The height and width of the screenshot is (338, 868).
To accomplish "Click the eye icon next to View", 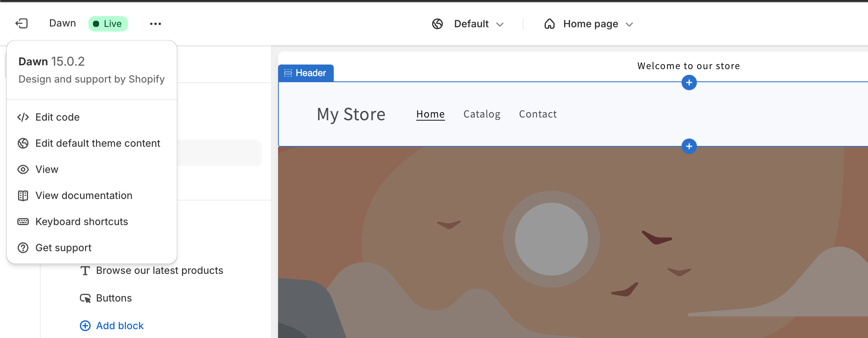I will coord(23,169).
